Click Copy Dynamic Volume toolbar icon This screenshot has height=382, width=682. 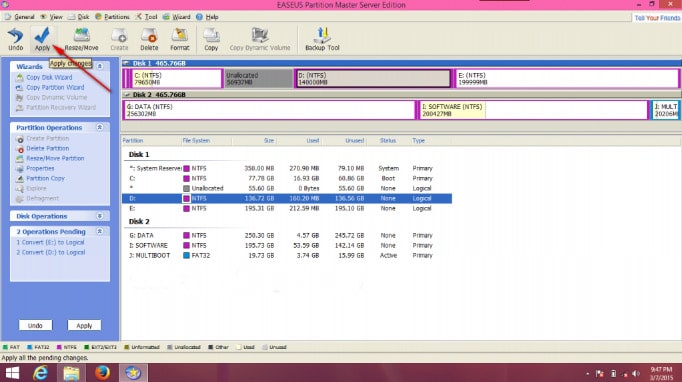[260, 39]
